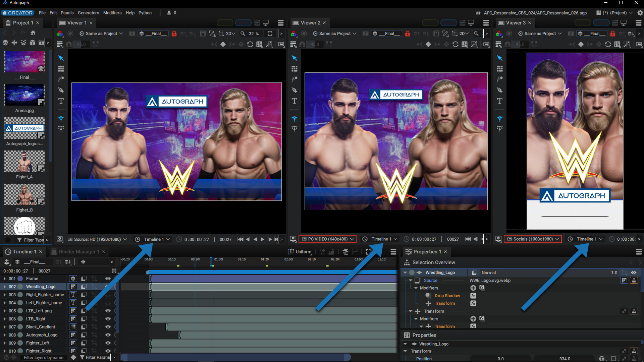Click the grid tool icon in Viewer 2

(294, 69)
